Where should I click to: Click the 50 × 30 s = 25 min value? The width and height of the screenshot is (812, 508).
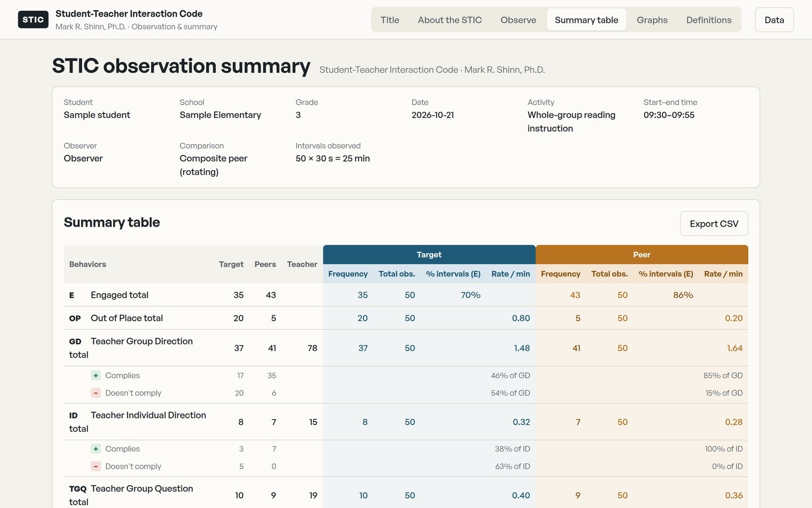(332, 158)
